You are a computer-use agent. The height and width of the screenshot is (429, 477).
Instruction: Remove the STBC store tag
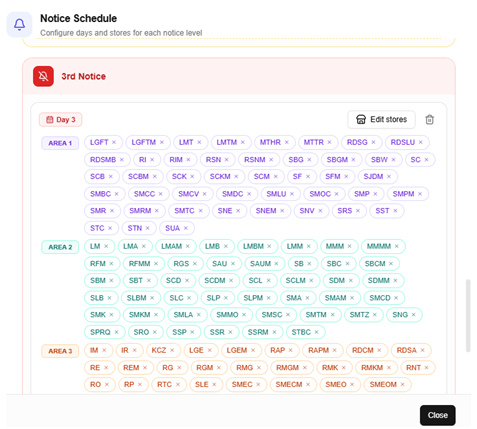(x=316, y=332)
